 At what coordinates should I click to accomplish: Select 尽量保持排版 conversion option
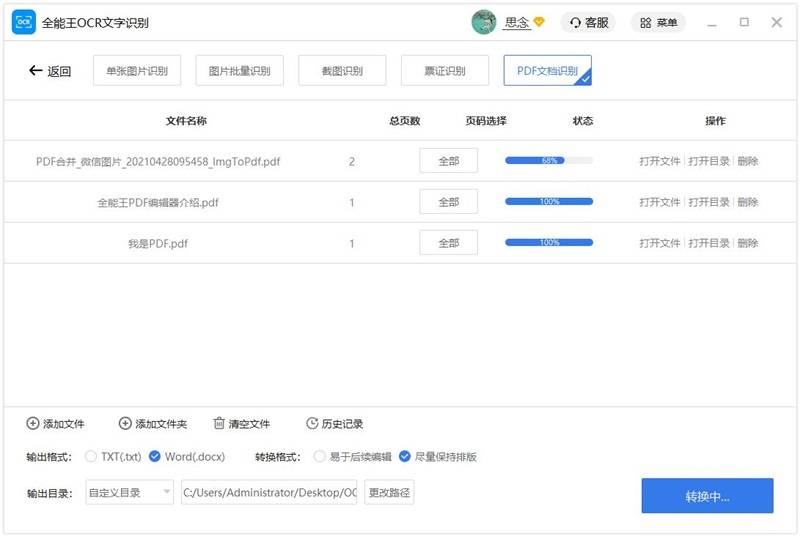tap(405, 456)
